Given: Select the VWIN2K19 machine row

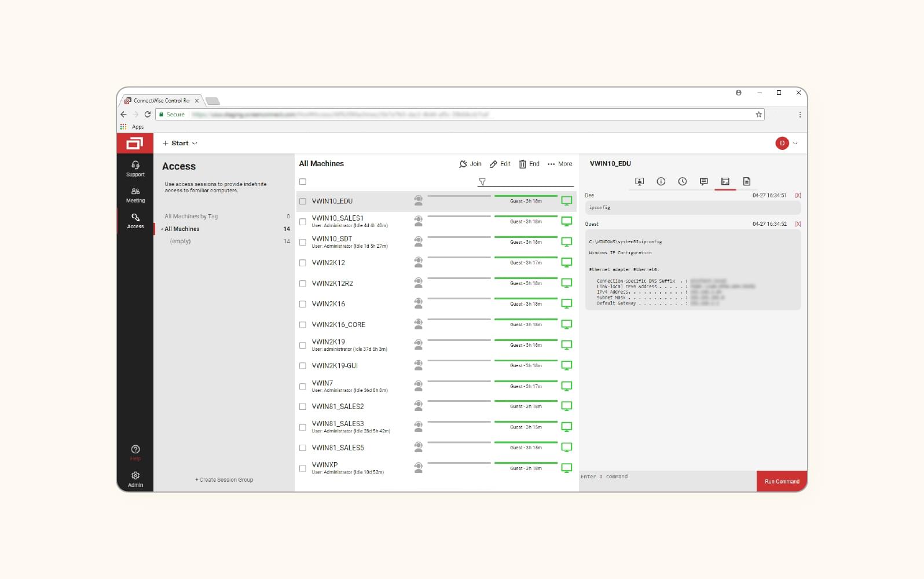Looking at the screenshot, I should click(436, 345).
